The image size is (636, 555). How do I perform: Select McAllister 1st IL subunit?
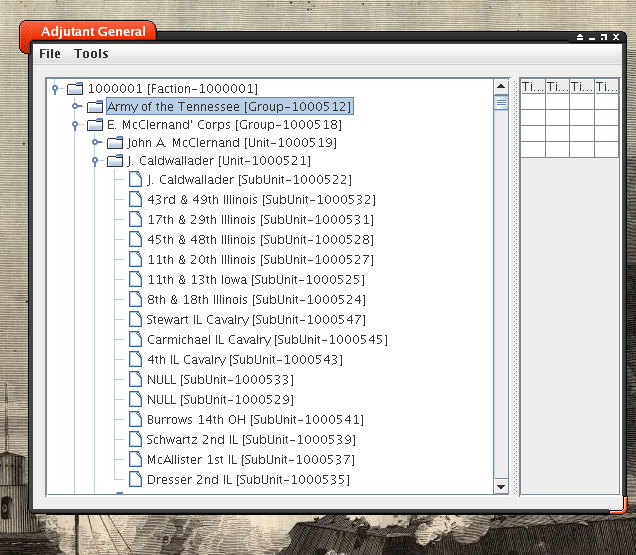[x=250, y=460]
